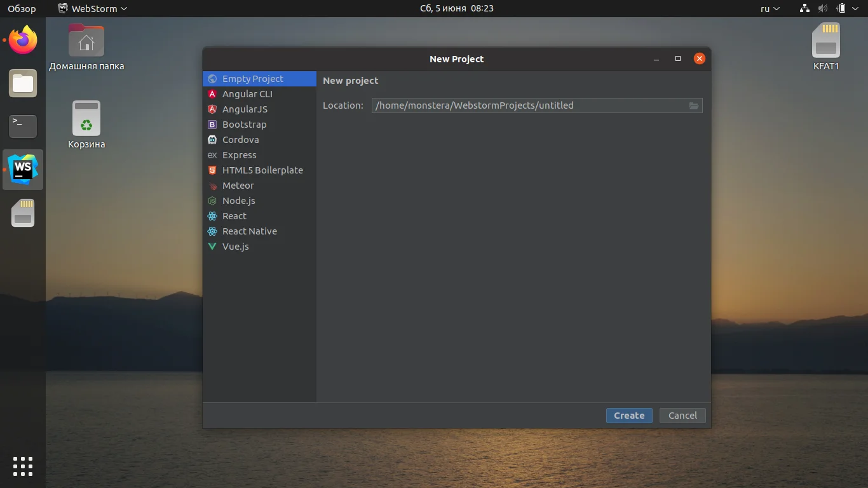Open the Terminal from the dock
This screenshot has width=868, height=488.
(23, 126)
